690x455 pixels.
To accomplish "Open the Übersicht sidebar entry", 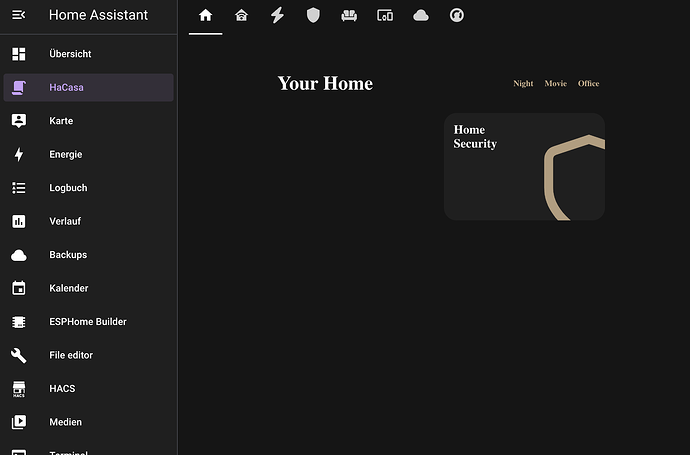I will click(x=88, y=54).
